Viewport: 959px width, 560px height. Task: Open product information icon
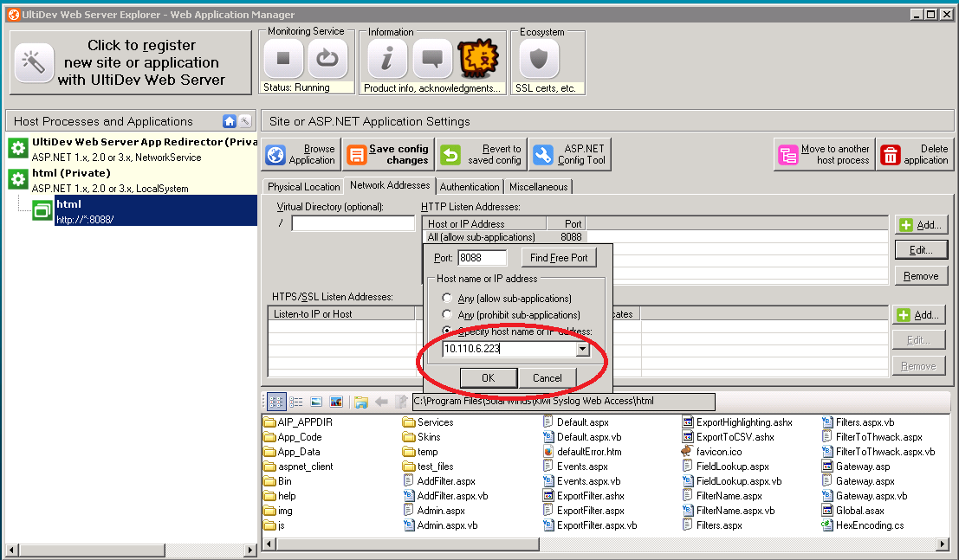[387, 59]
